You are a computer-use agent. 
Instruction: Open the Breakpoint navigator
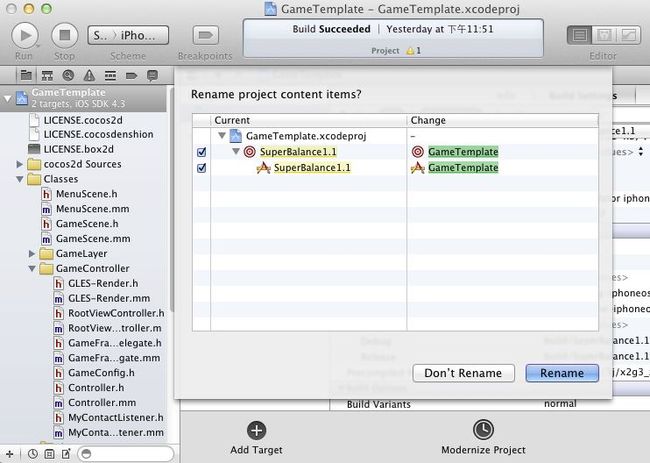(x=131, y=75)
